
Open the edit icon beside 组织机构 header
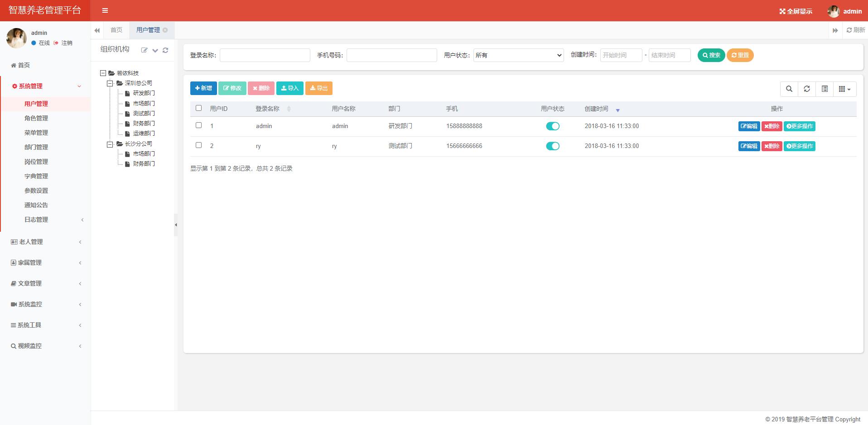tap(144, 51)
